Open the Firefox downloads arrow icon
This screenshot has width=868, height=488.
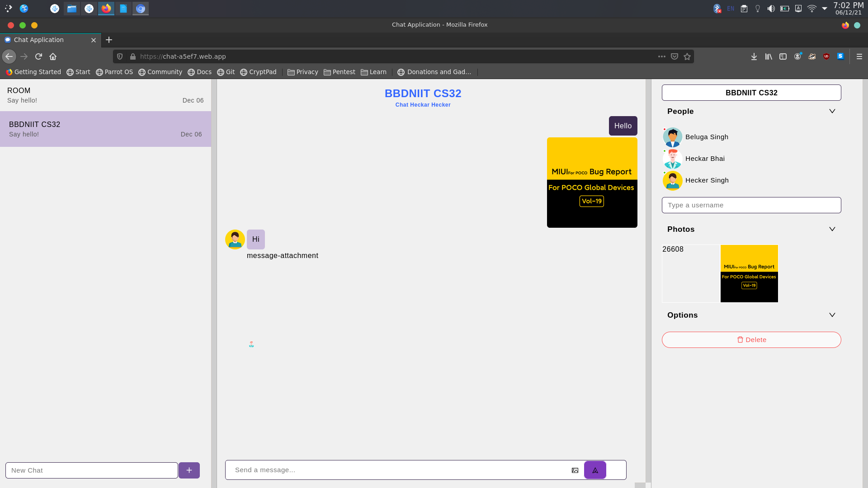pyautogui.click(x=754, y=56)
